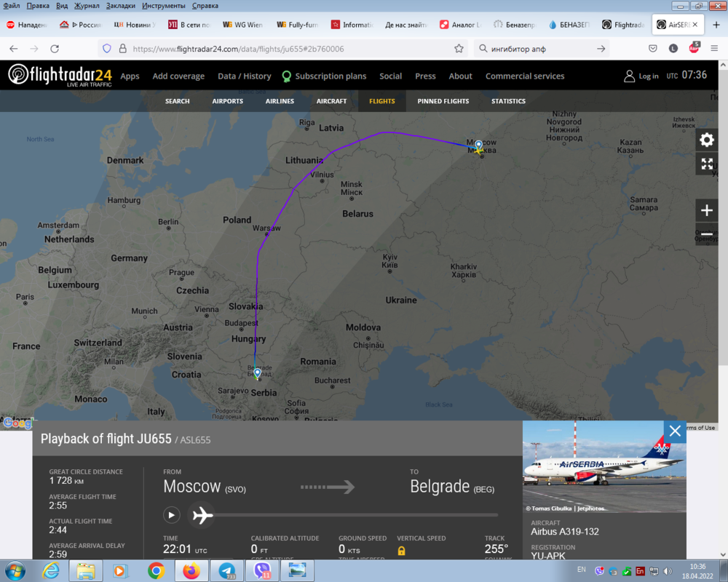
Task: Bookmark page with star icon
Action: (x=459, y=49)
